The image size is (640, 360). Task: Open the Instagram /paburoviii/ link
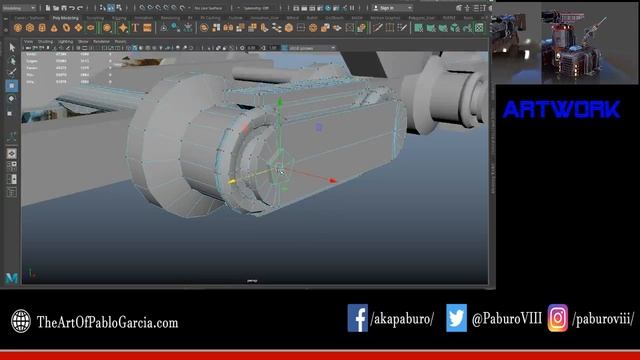point(603,319)
